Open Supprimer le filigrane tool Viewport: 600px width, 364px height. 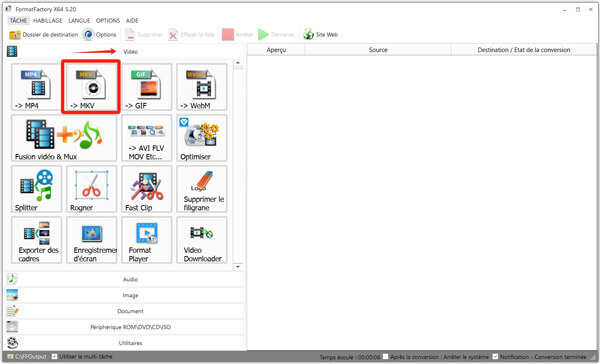(x=202, y=189)
